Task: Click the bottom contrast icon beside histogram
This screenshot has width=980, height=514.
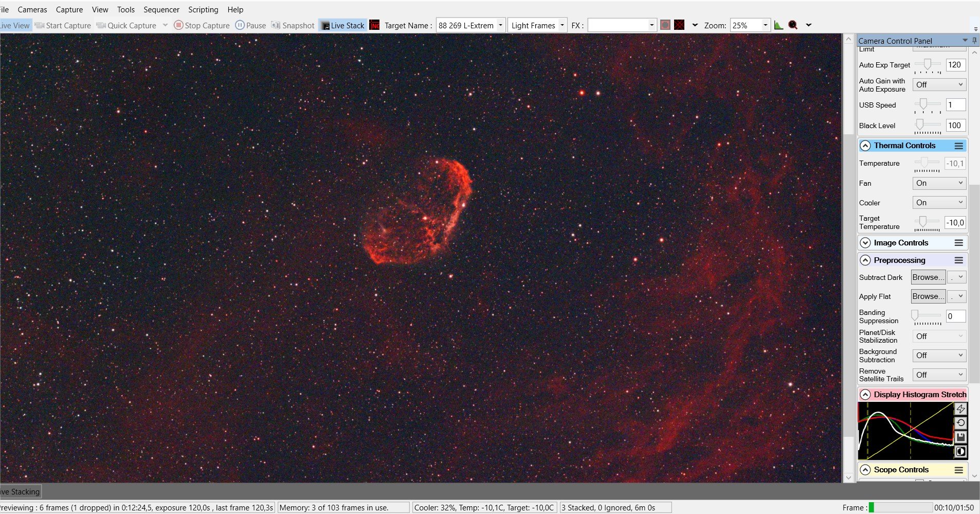Action: point(960,452)
